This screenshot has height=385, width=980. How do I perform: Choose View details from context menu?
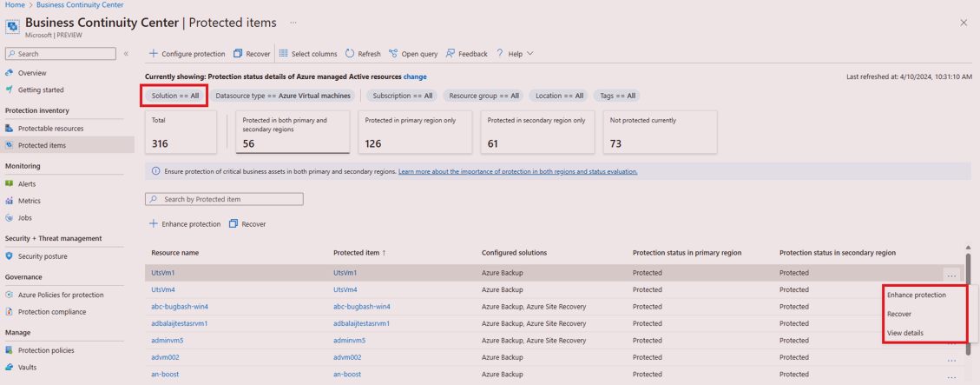905,333
